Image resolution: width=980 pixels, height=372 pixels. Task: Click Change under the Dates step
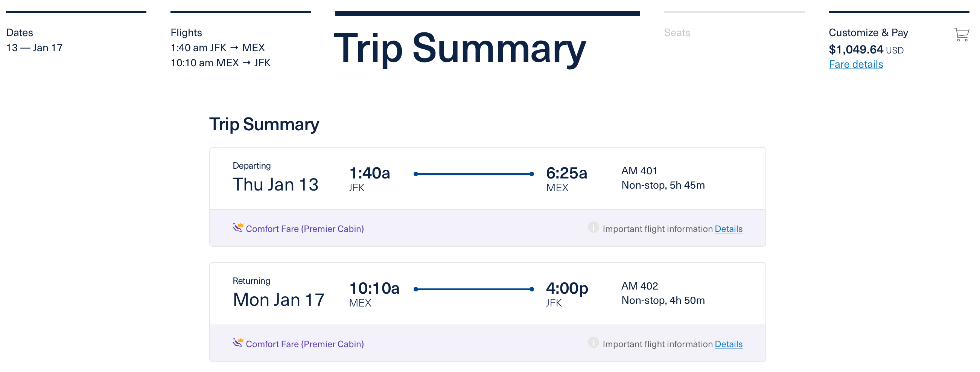pyautogui.click(x=24, y=64)
